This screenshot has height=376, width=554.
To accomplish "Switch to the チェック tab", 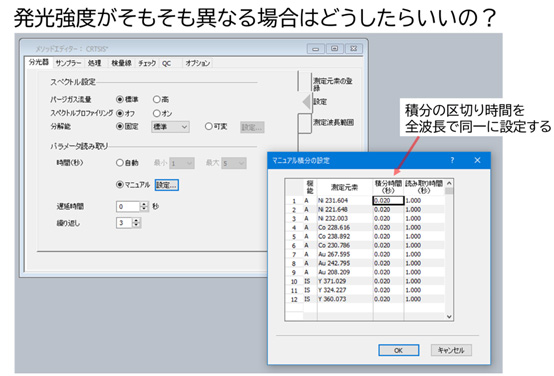I will click(x=147, y=63).
